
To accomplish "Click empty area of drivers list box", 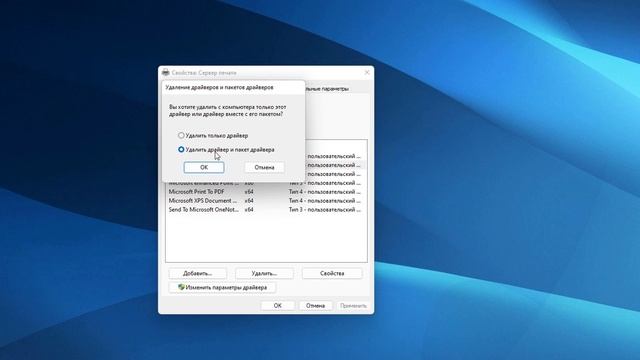I will (x=266, y=239).
